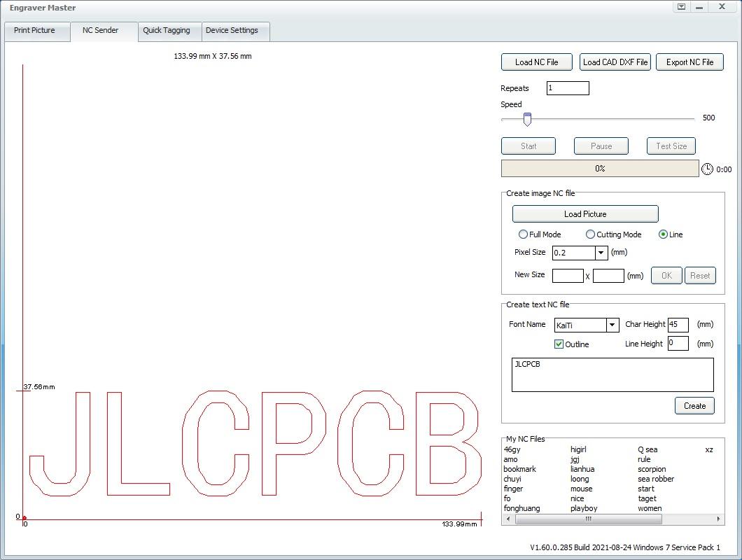The width and height of the screenshot is (742, 560).
Task: Click the clock timer icon
Action: point(707,169)
